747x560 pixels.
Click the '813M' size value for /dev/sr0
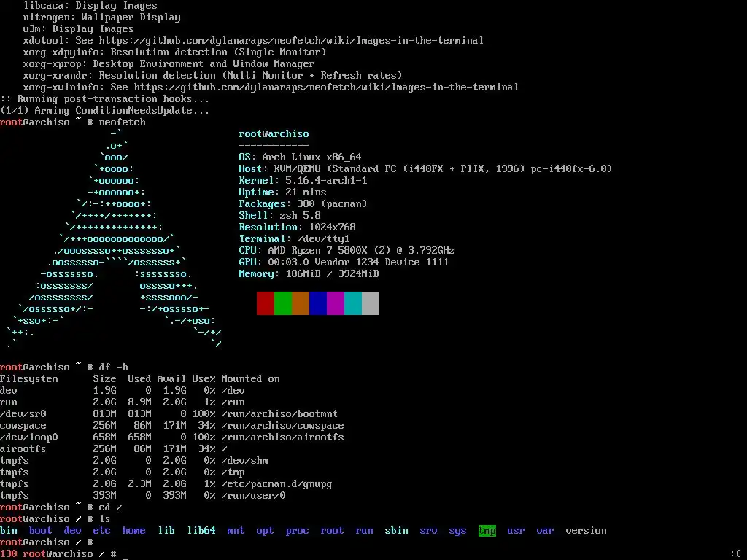click(x=105, y=414)
